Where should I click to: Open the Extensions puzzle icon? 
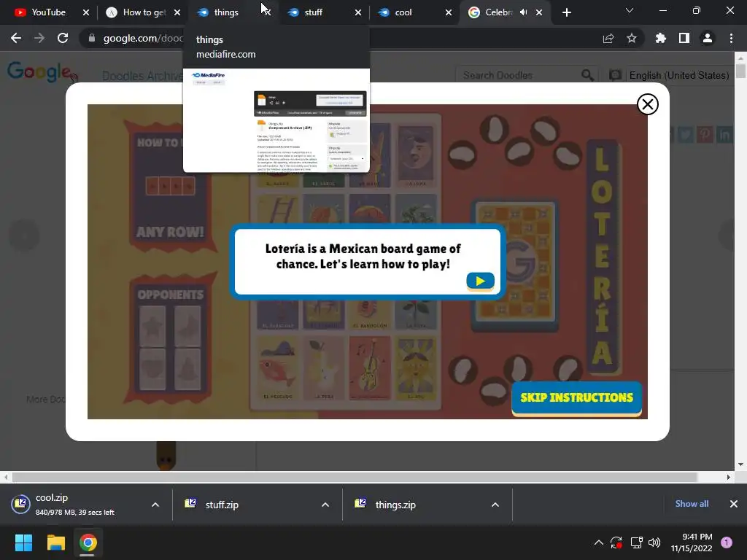tap(661, 38)
